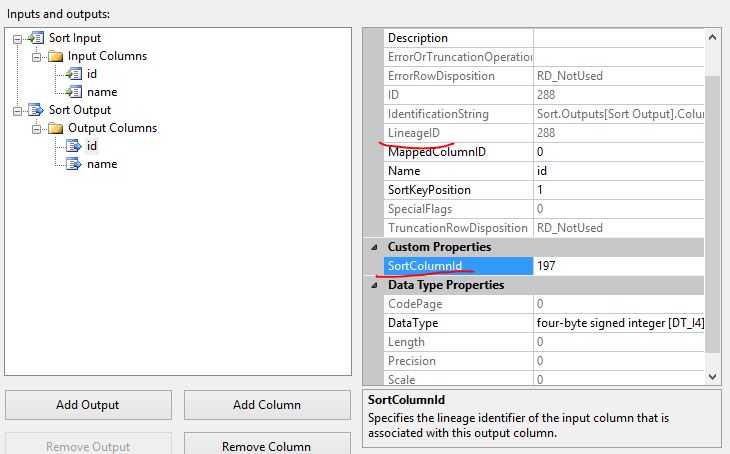This screenshot has width=730, height=454.
Task: Click the Add Output button
Action: (x=88, y=405)
